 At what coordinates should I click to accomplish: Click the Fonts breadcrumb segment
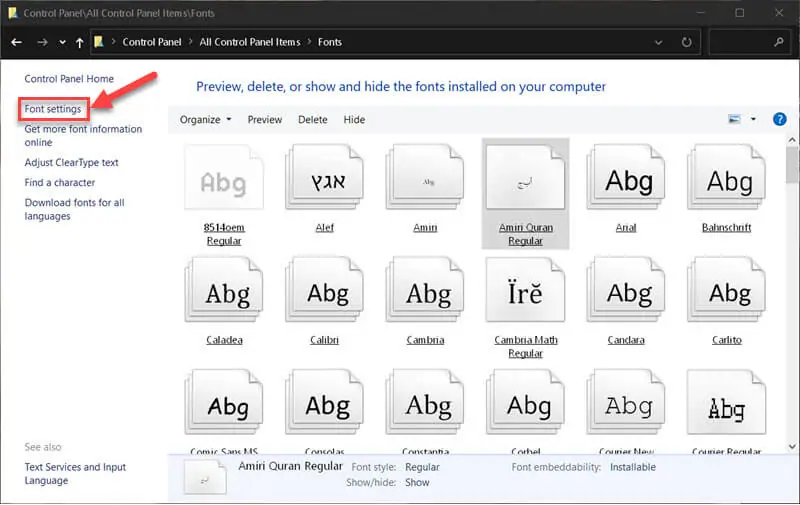[x=330, y=42]
